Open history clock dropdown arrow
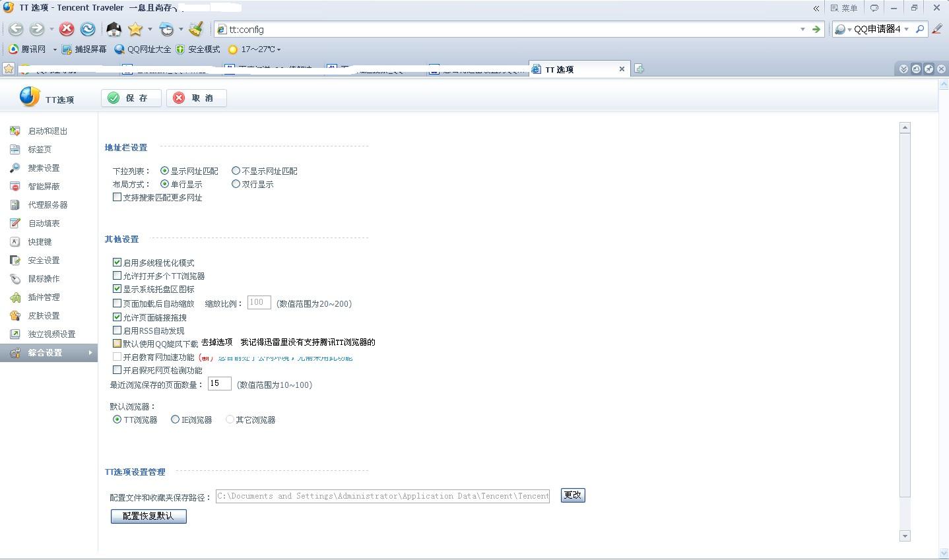 click(x=180, y=29)
